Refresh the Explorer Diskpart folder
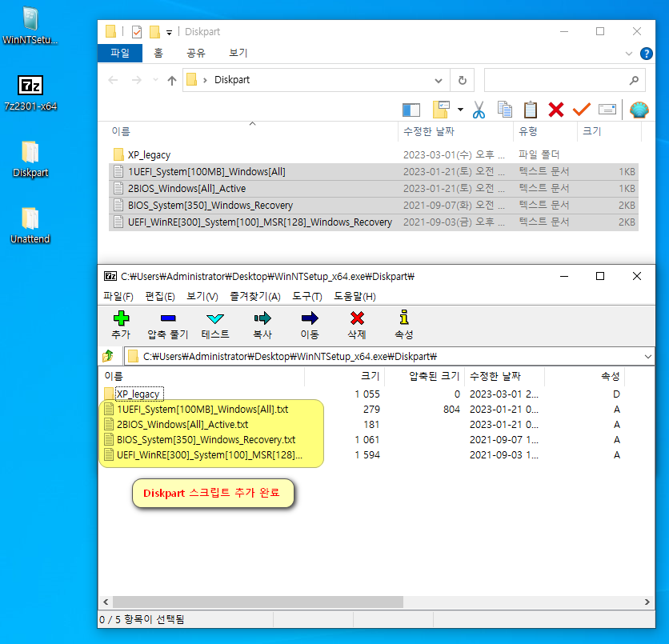669x644 pixels. click(462, 80)
